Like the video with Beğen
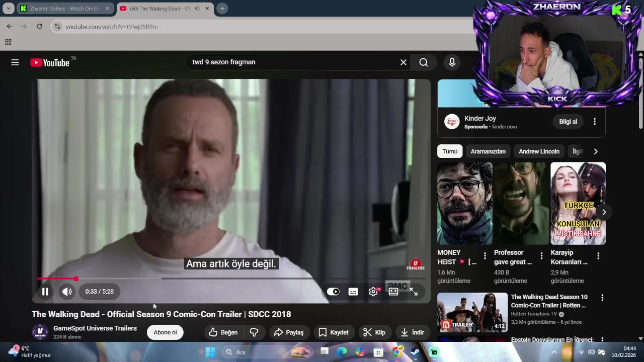 [x=223, y=332]
